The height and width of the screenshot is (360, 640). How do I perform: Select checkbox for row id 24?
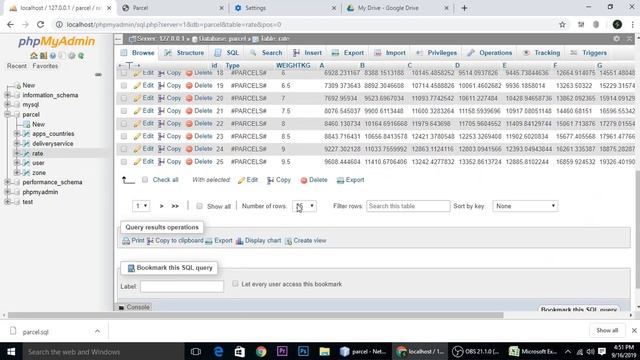tap(124, 149)
